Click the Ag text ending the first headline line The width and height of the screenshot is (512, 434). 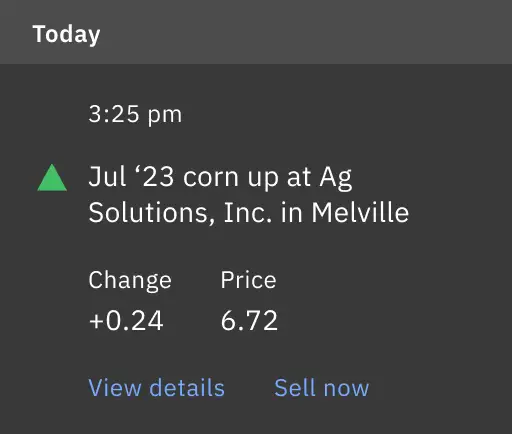coord(336,179)
